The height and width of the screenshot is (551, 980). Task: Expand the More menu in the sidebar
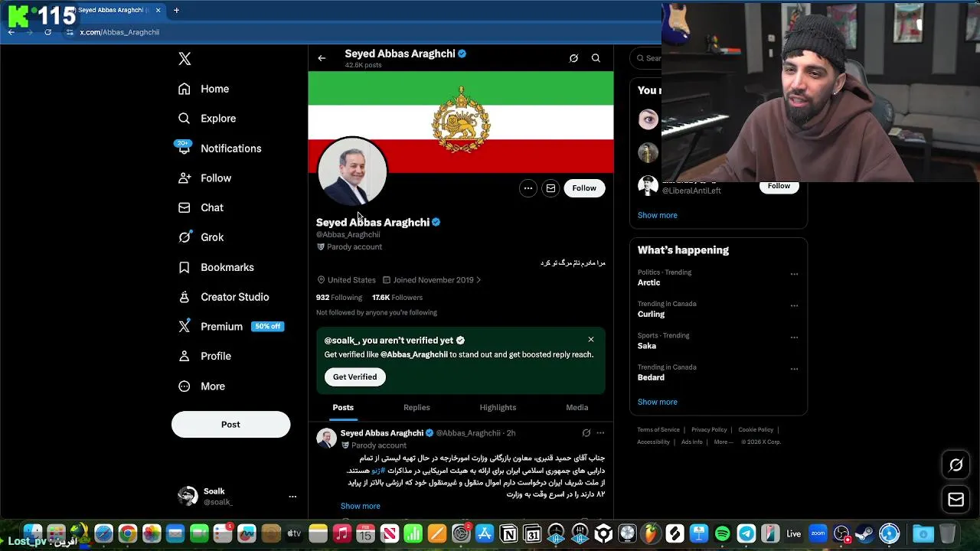(201, 386)
